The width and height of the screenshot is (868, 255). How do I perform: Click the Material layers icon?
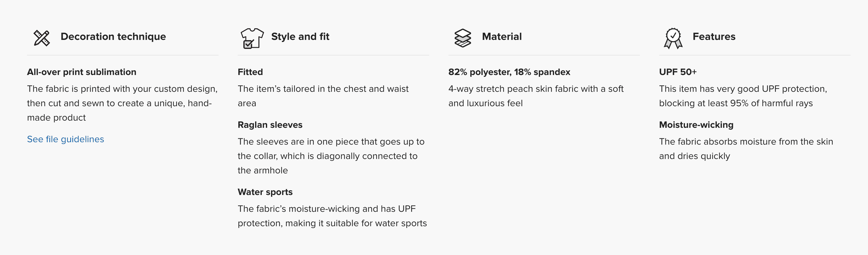[x=463, y=38]
